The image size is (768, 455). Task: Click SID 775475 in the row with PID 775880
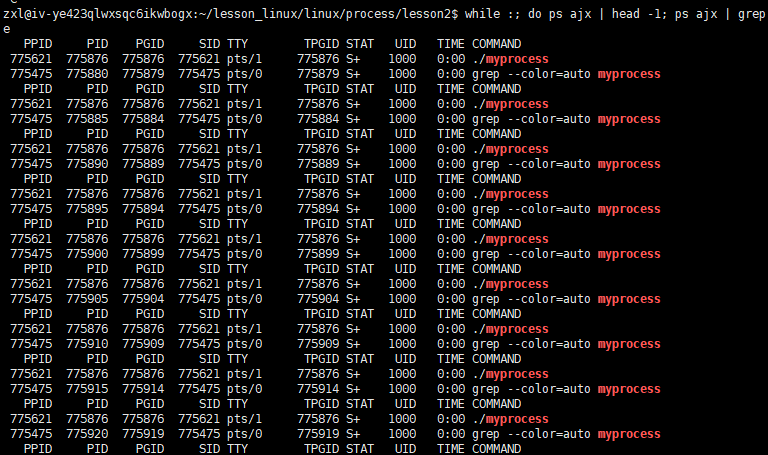(x=199, y=74)
